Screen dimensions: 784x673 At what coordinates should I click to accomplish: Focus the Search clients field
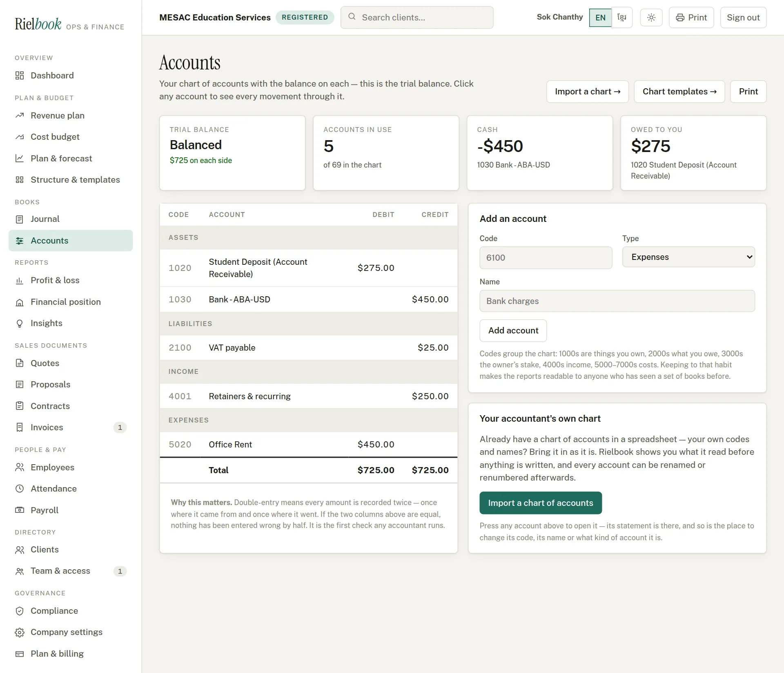417,18
